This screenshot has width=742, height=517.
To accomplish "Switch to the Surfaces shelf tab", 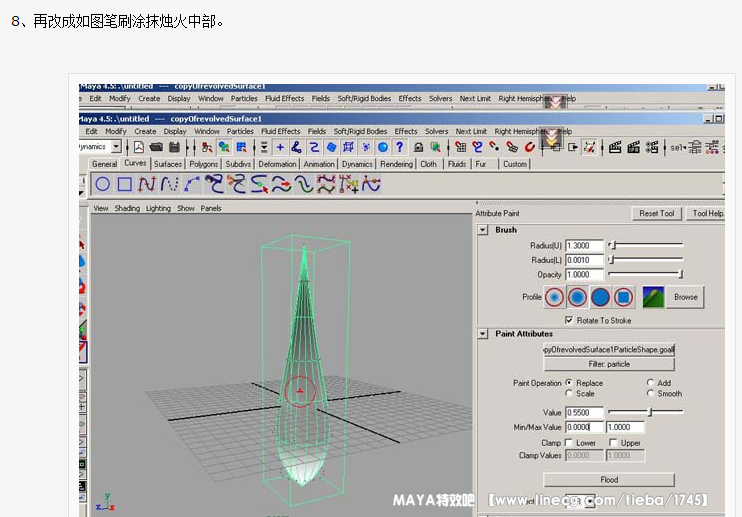I will (x=168, y=164).
